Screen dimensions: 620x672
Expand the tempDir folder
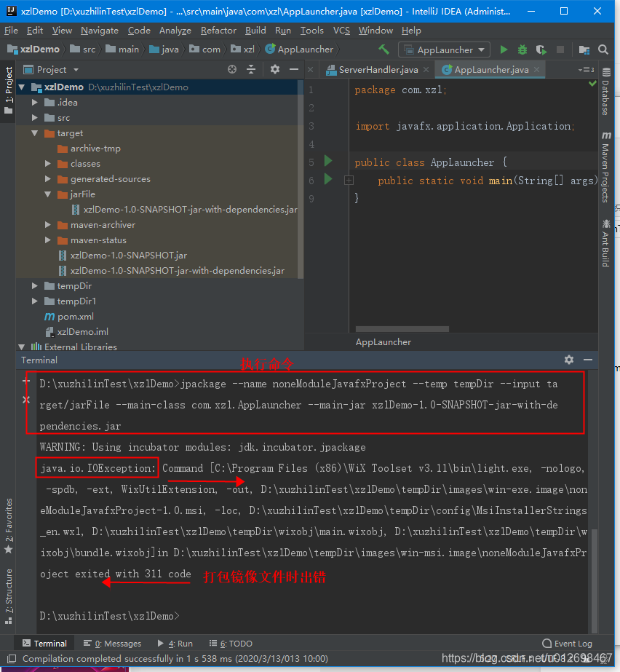pyautogui.click(x=35, y=286)
